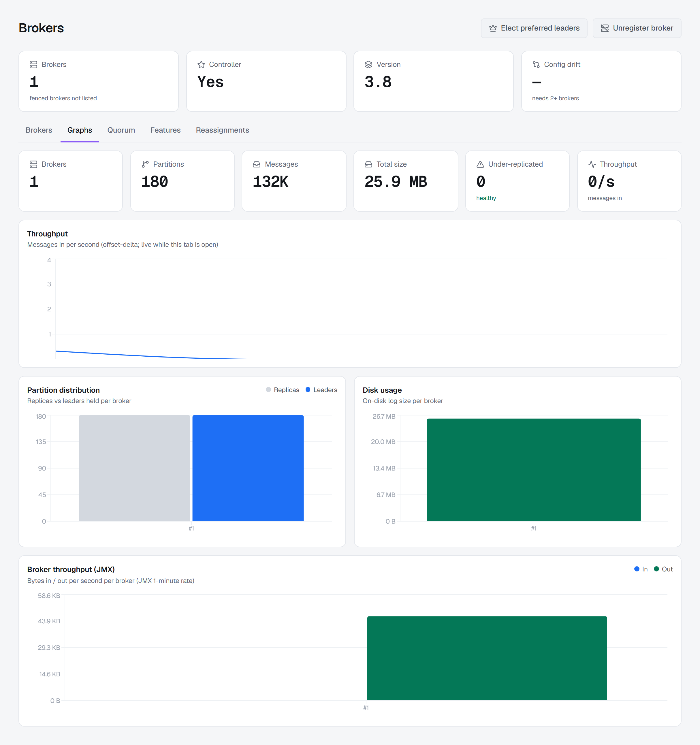Click the green Disk usage bar
This screenshot has height=745, width=700.
click(x=534, y=470)
